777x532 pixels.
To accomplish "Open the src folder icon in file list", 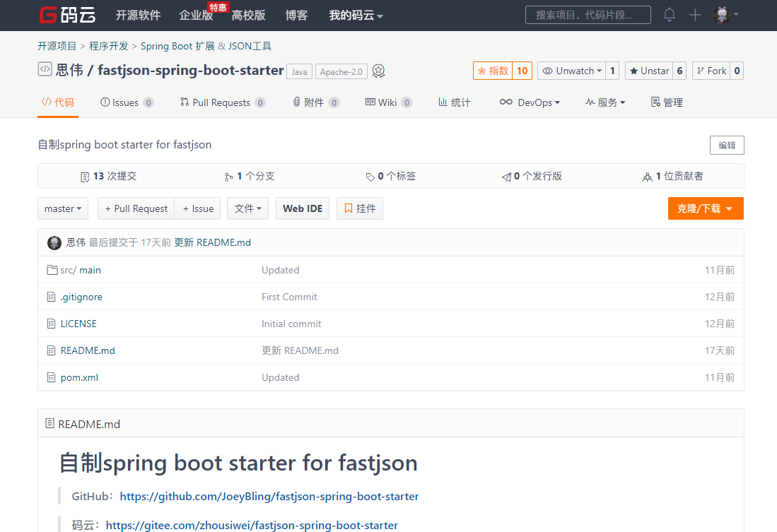I will [52, 269].
